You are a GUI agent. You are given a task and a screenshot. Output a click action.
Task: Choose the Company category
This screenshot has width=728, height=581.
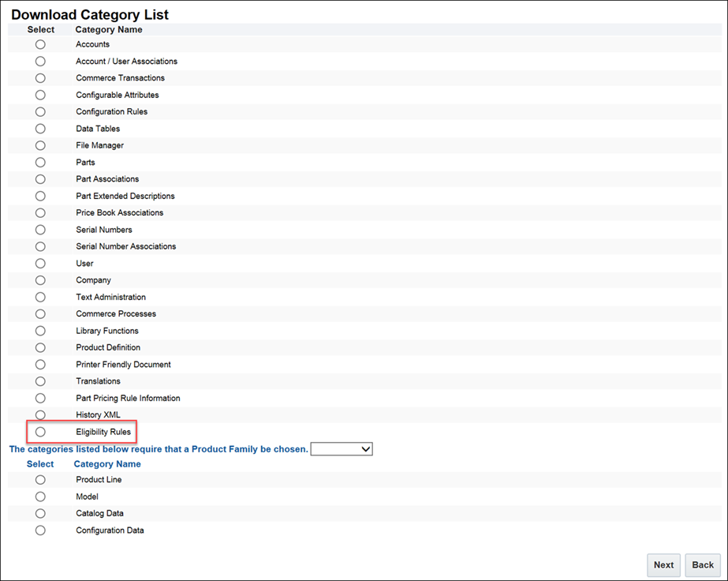[x=40, y=280]
